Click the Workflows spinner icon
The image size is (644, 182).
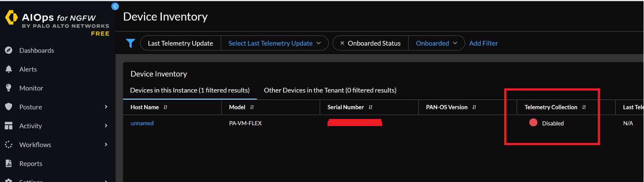click(8, 145)
